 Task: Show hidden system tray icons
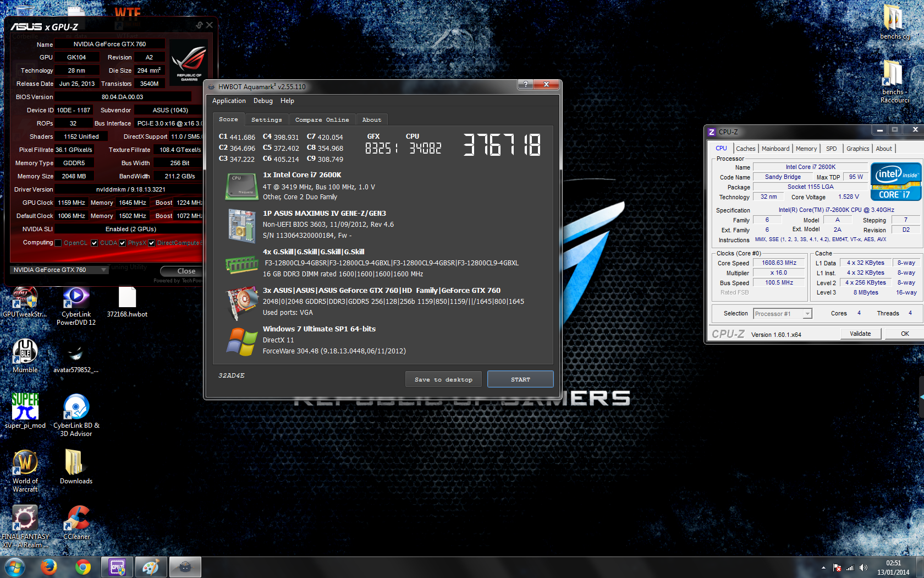pos(823,568)
